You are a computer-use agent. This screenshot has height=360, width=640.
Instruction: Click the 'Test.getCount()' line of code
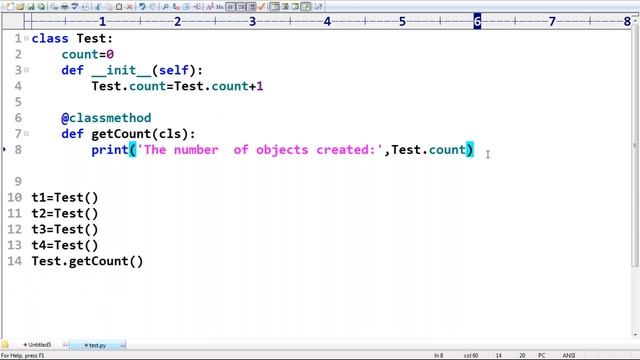tap(87, 261)
